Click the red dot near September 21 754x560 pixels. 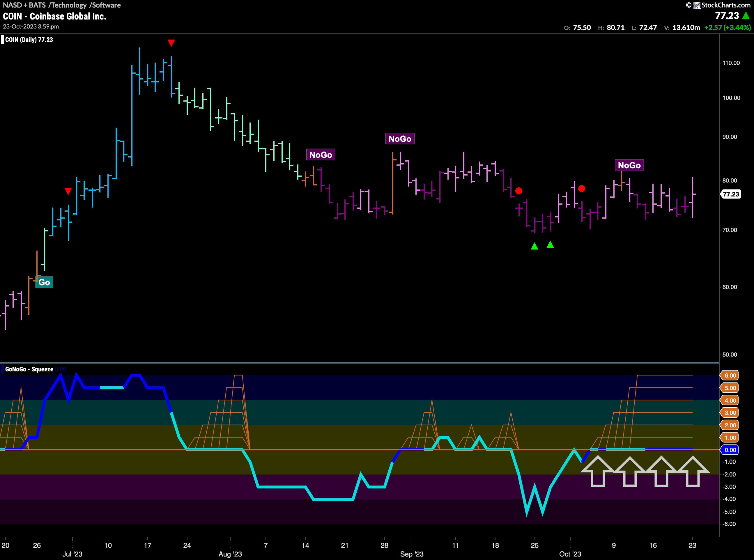(519, 191)
